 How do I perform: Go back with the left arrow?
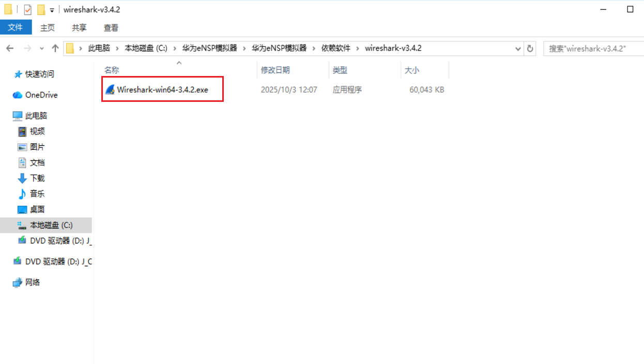10,48
